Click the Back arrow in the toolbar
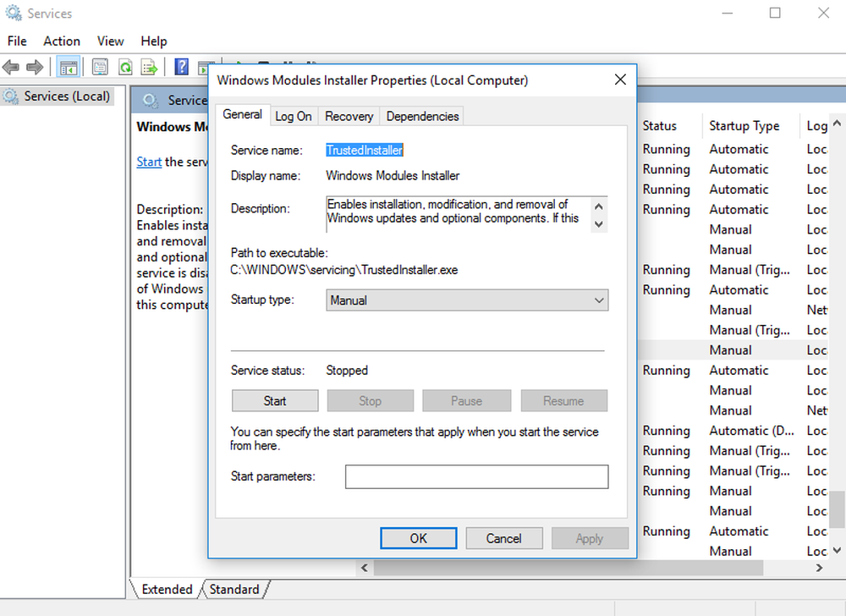 [x=11, y=68]
